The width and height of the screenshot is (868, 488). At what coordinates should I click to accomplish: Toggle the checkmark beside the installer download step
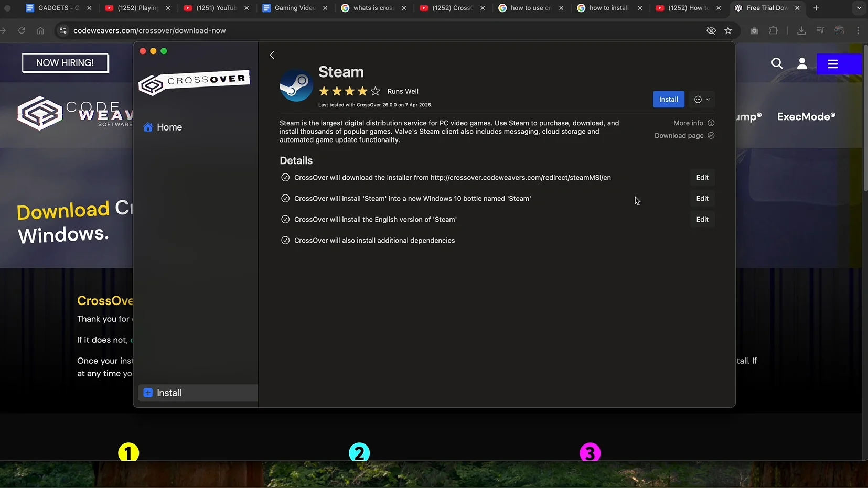coord(285,177)
